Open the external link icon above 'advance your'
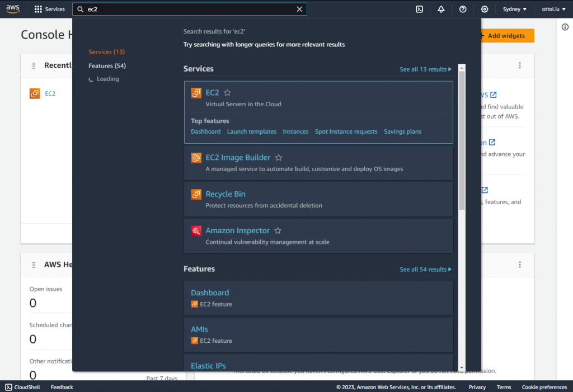The height and width of the screenshot is (392, 573). tap(492, 143)
